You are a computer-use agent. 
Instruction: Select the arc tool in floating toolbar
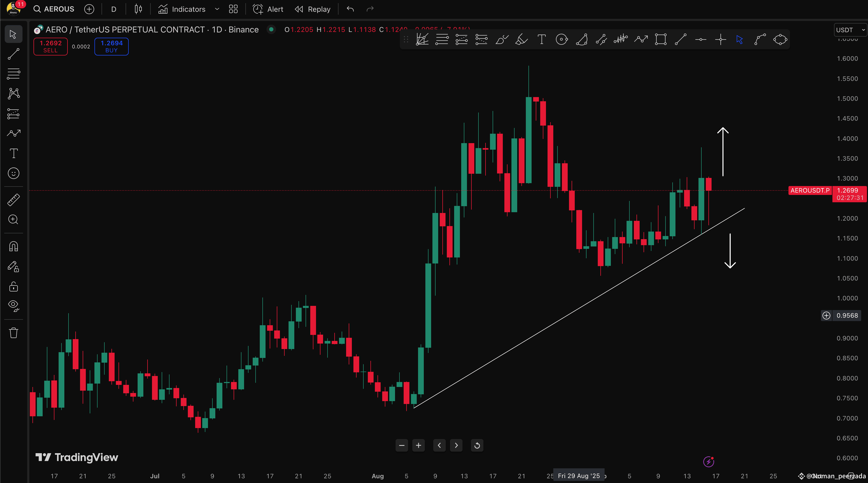coord(582,40)
